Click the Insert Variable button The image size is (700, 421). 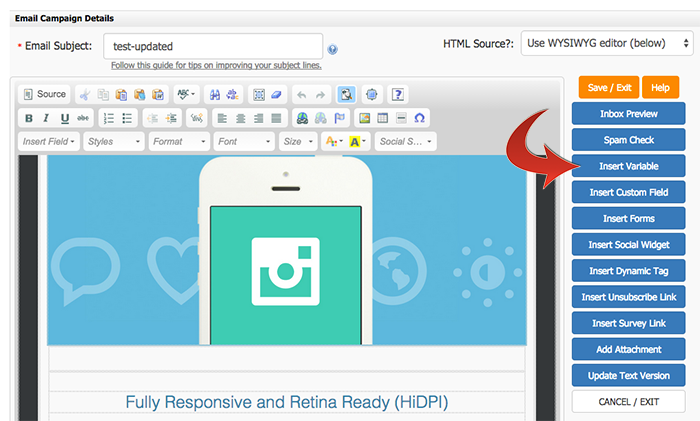coord(629,166)
